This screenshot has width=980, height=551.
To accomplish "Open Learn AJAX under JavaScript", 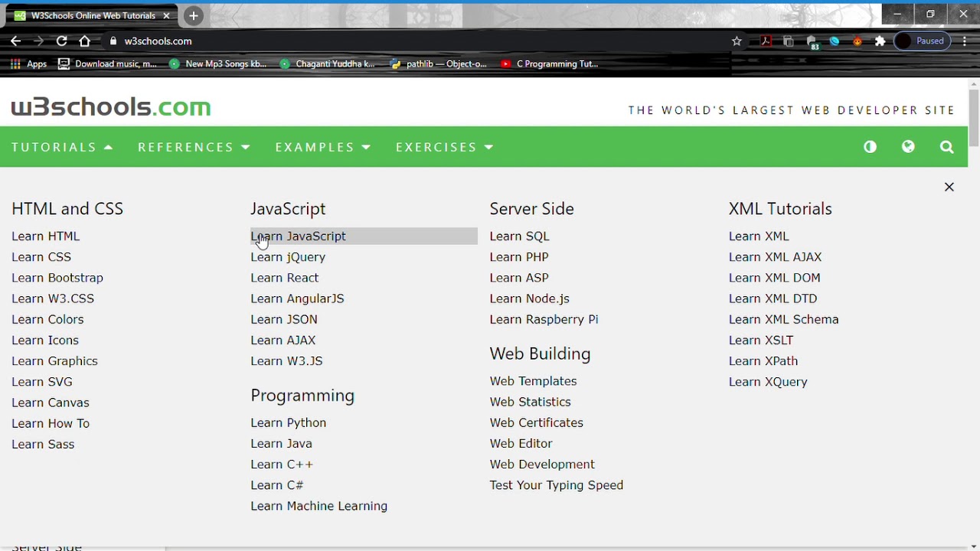I will (283, 341).
